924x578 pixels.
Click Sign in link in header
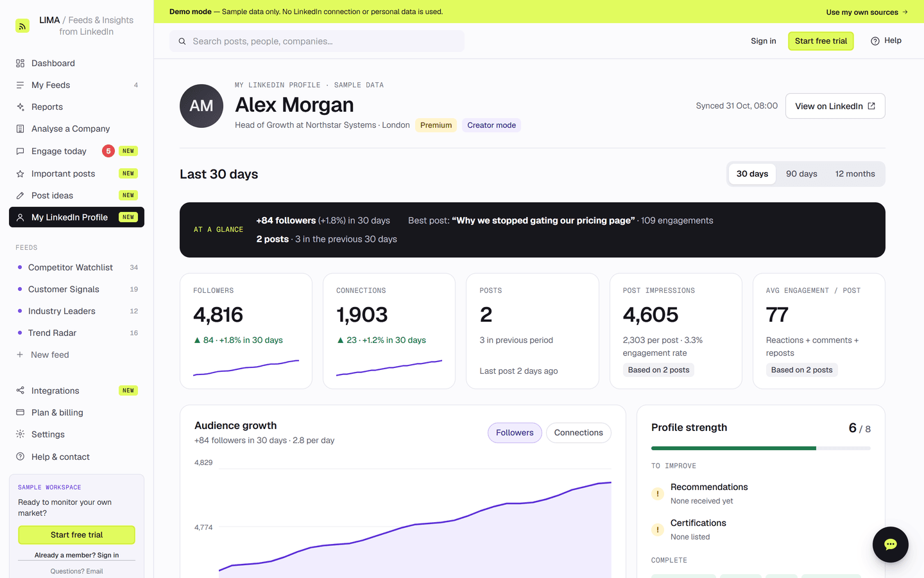click(763, 41)
